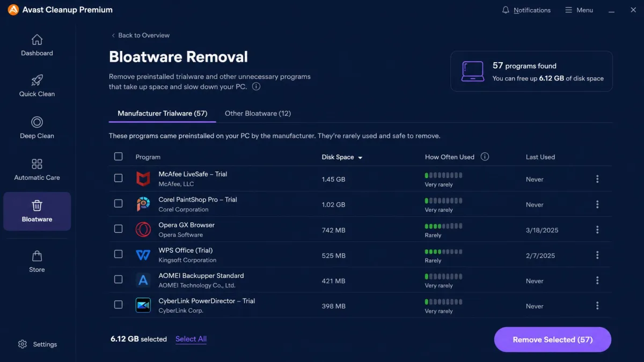The width and height of the screenshot is (644, 362).
Task: Go Back to Overview
Action: [x=141, y=35]
